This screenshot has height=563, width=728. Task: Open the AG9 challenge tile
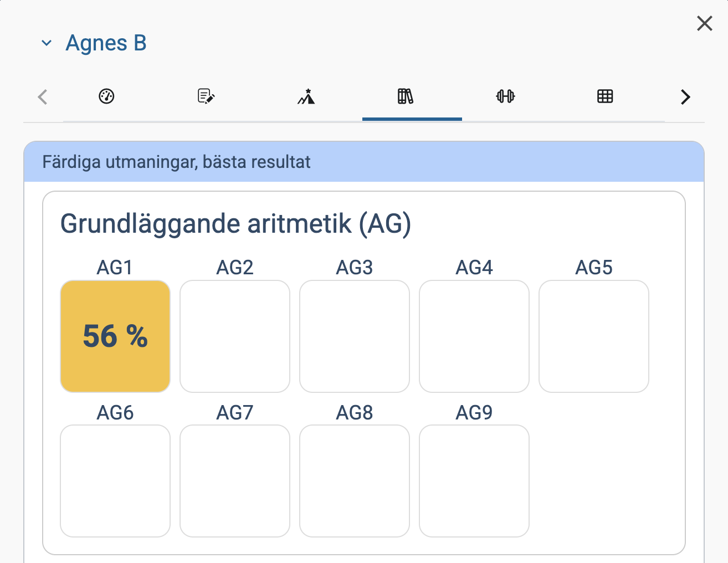coord(474,481)
